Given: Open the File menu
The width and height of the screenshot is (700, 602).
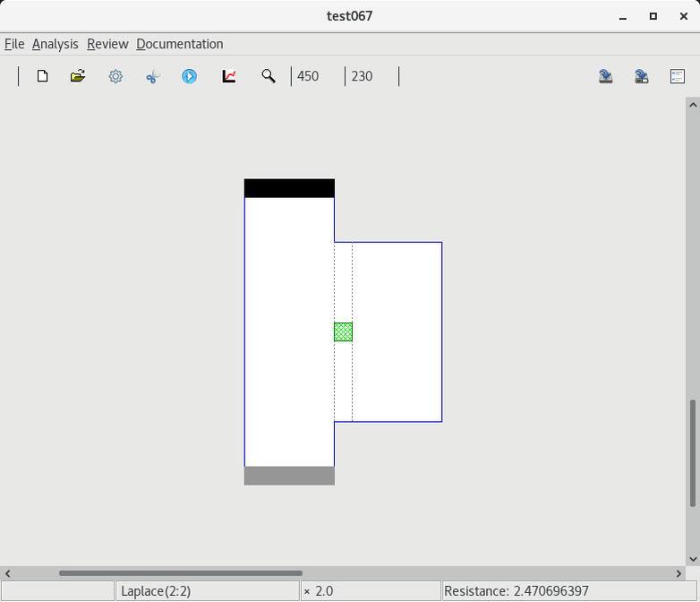Looking at the screenshot, I should [14, 44].
